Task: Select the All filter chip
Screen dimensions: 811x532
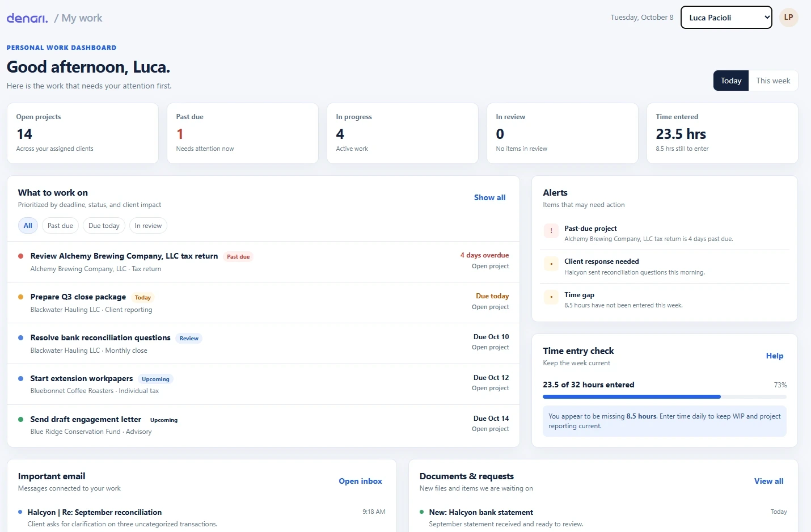Action: click(28, 226)
